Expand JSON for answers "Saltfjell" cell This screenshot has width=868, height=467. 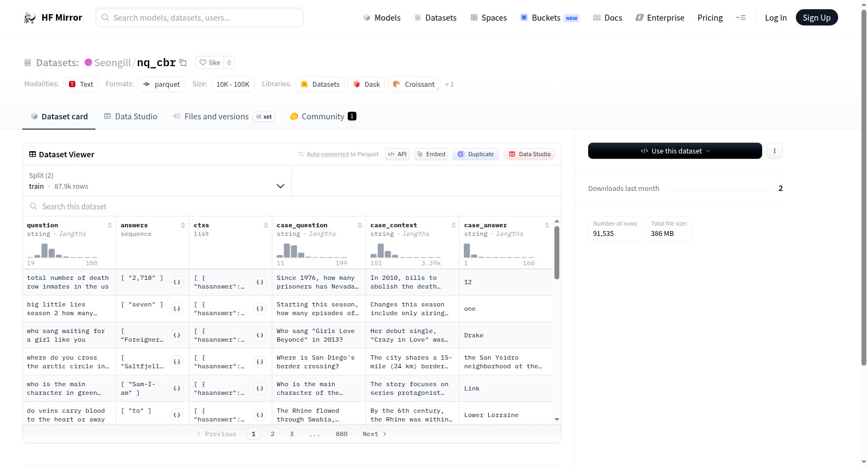pos(177,362)
